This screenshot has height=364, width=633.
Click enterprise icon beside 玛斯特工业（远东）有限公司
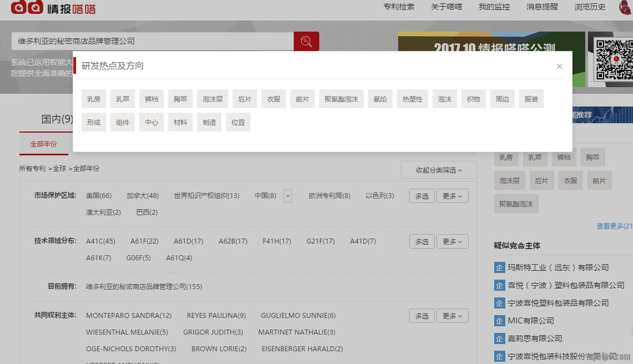[x=500, y=267]
